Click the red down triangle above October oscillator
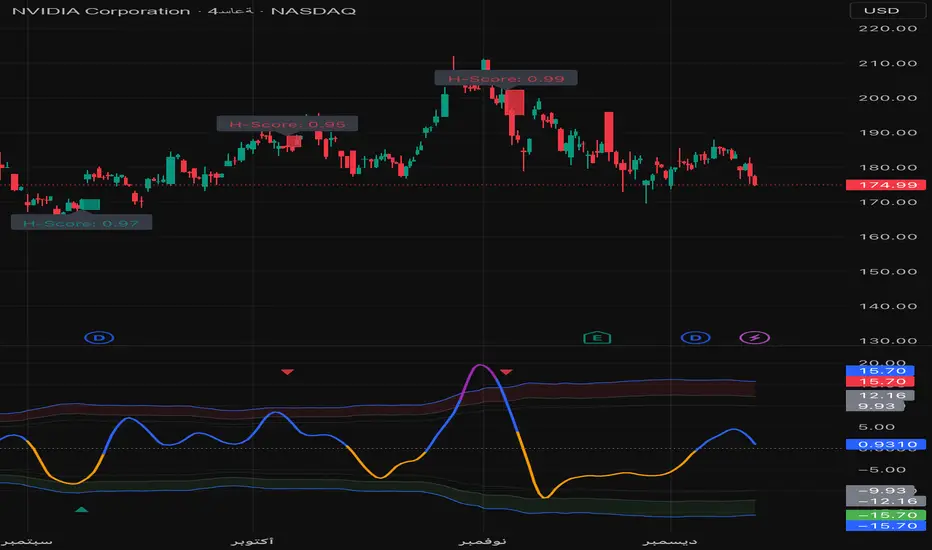The width and height of the screenshot is (932, 550). (x=287, y=372)
